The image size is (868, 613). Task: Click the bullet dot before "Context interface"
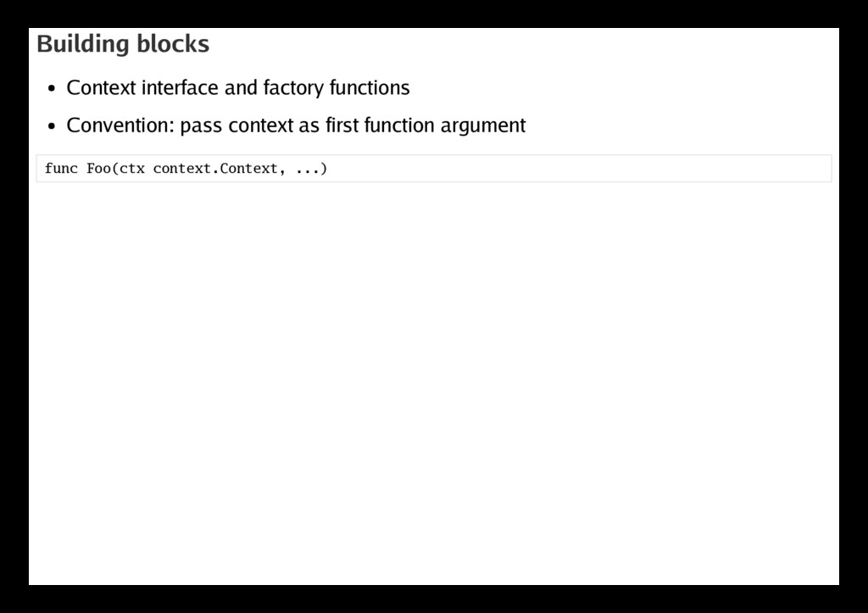pos(52,88)
